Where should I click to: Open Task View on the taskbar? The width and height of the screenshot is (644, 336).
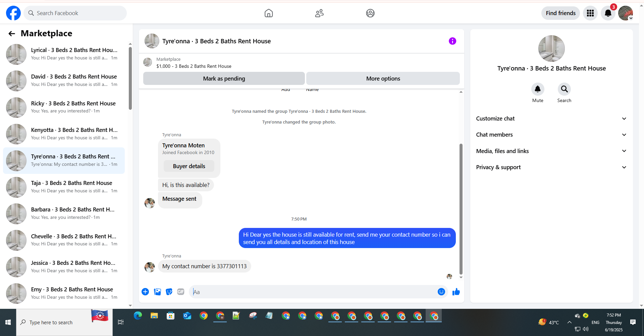(x=121, y=322)
